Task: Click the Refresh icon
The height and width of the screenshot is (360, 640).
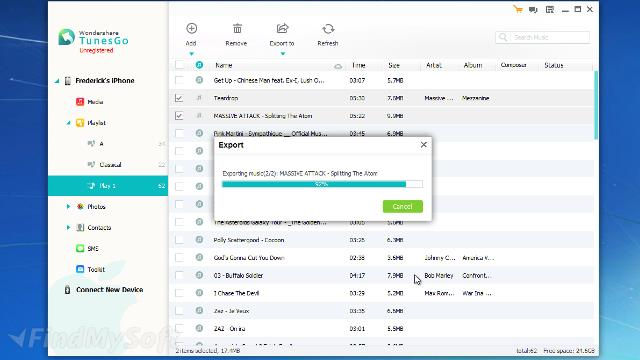Action: [328, 29]
